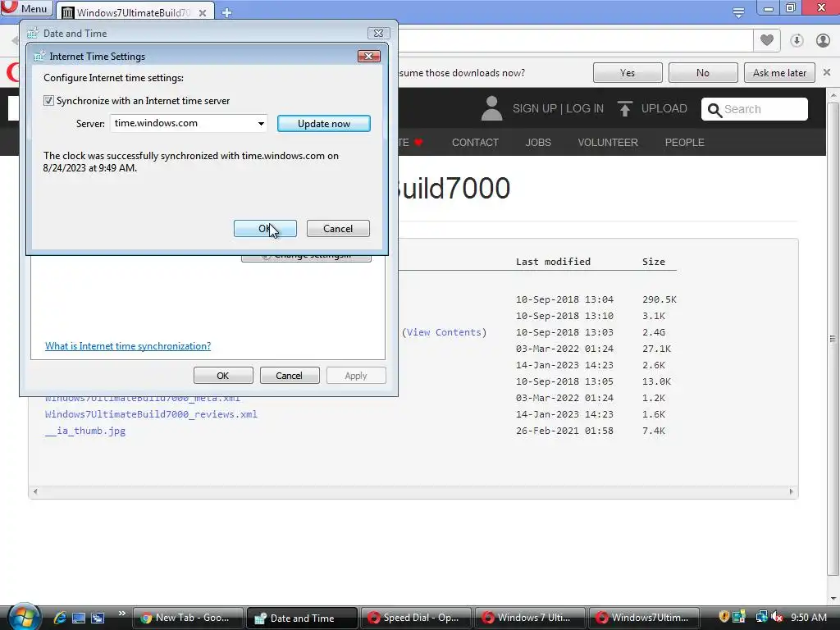Dismiss the resume downloads notification bar
This screenshot has height=630, width=840.
tap(827, 72)
